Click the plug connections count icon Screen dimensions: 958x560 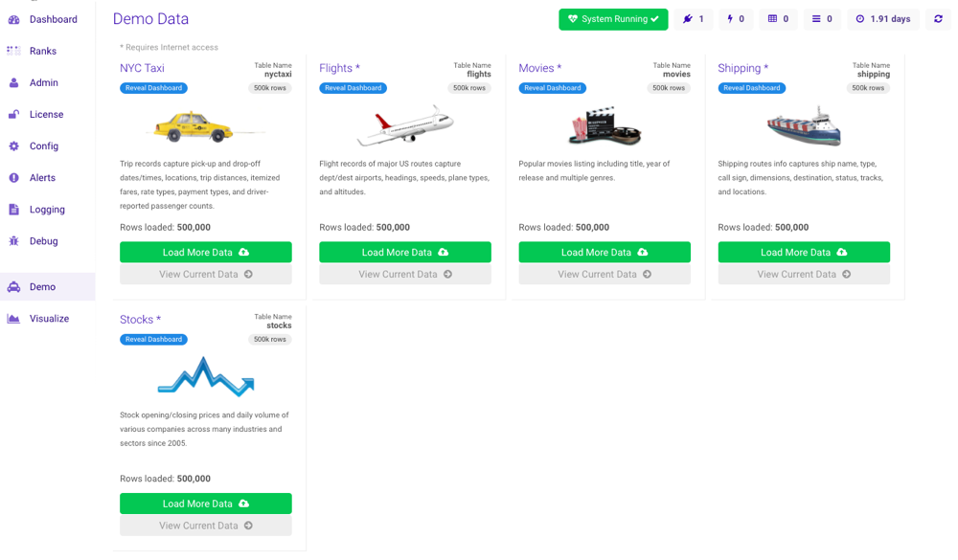[693, 19]
